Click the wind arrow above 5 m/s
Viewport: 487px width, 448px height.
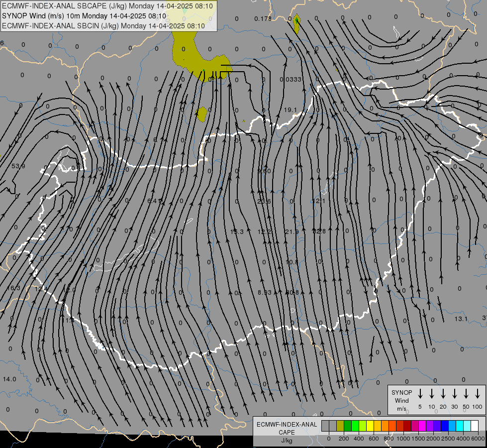pos(420,394)
